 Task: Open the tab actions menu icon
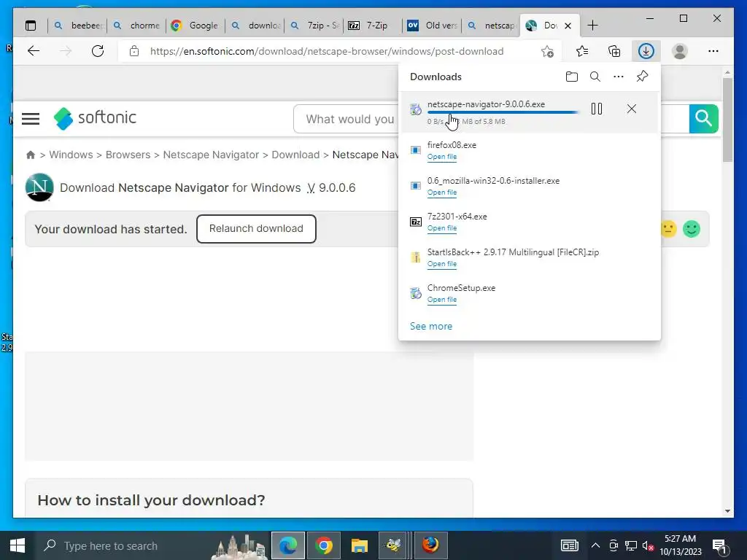pyautogui.click(x=31, y=26)
